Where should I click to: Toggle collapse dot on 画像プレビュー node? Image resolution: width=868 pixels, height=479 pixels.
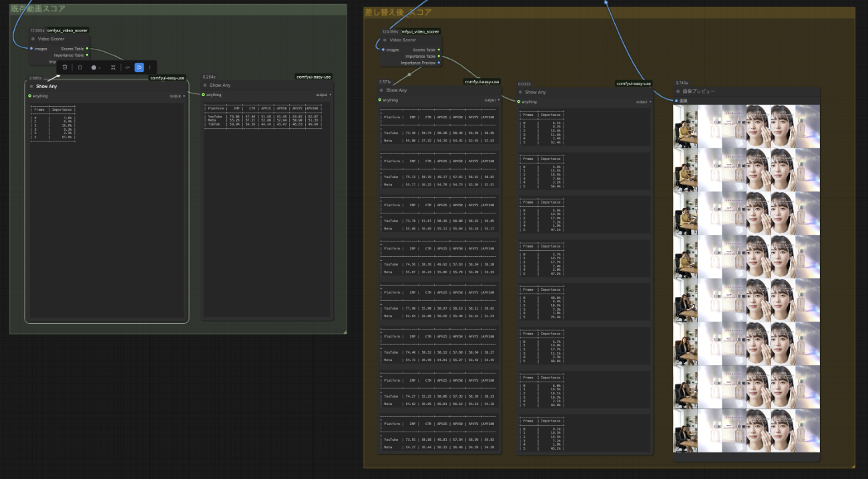pos(678,91)
